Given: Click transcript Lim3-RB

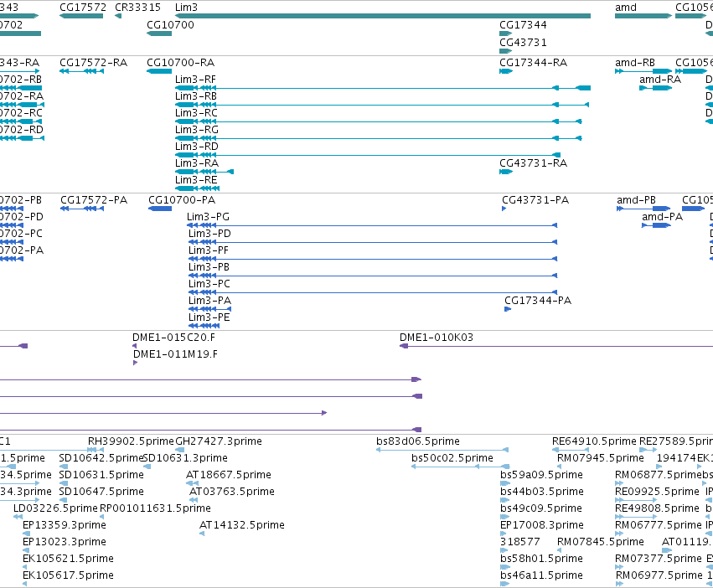Looking at the screenshot, I should click(x=196, y=96).
